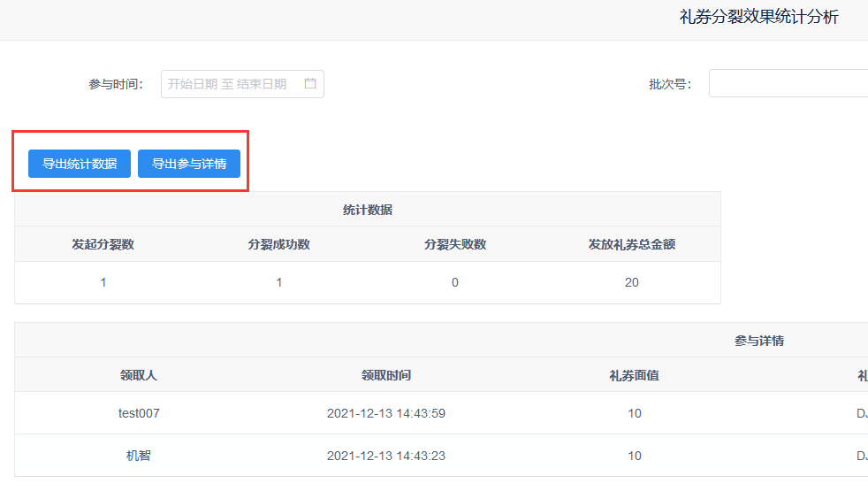Select the 发起分裂数 column header
Viewport: 868px width, 499px height.
(x=103, y=244)
